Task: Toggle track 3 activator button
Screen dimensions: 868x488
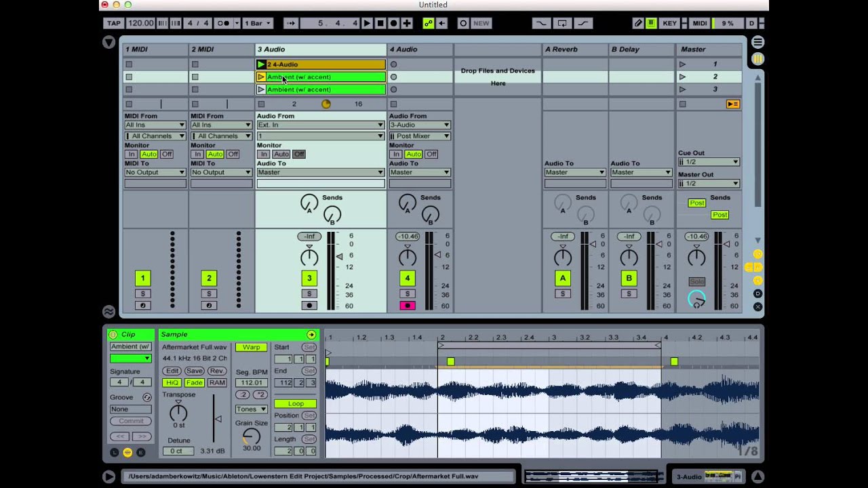Action: 309,278
